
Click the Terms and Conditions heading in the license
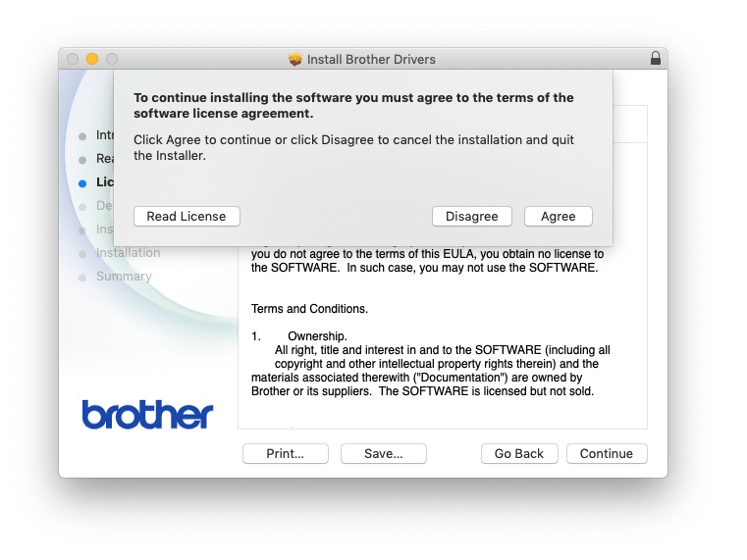coord(309,309)
